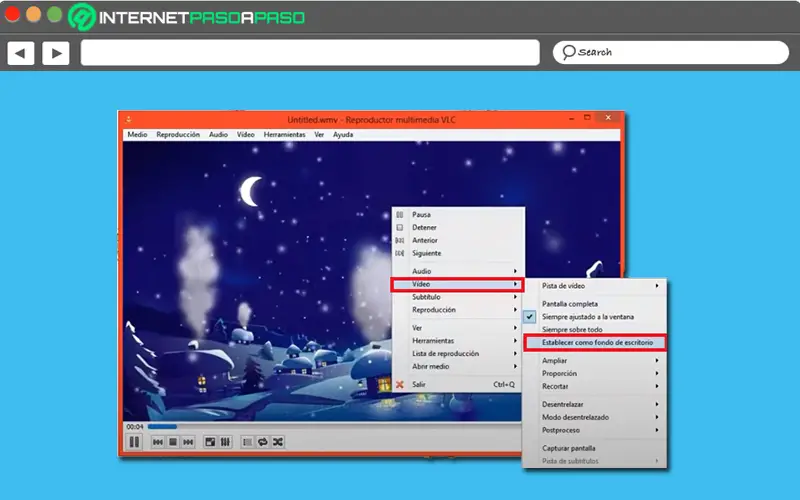Click the previous track button in toolbar
This screenshot has height=500, width=800.
click(158, 442)
